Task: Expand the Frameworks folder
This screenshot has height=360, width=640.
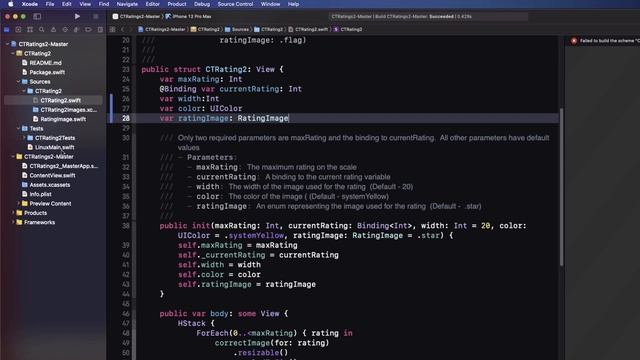Action: point(13,222)
